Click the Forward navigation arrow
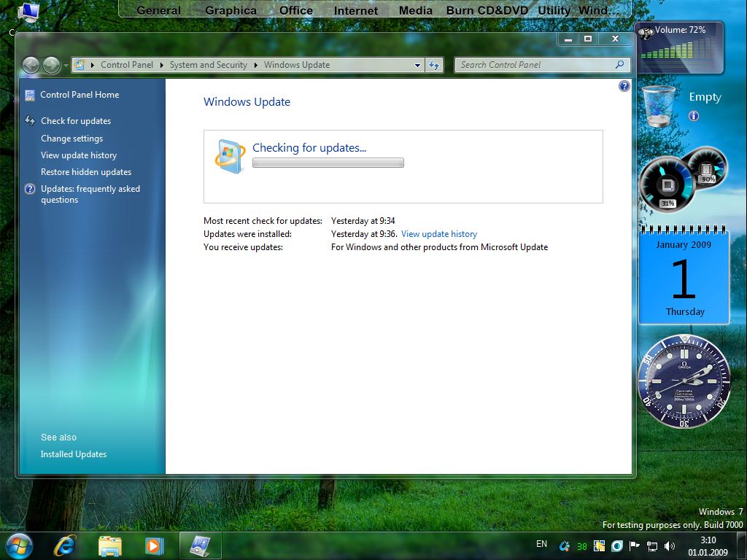The height and width of the screenshot is (560, 747). tap(52, 65)
